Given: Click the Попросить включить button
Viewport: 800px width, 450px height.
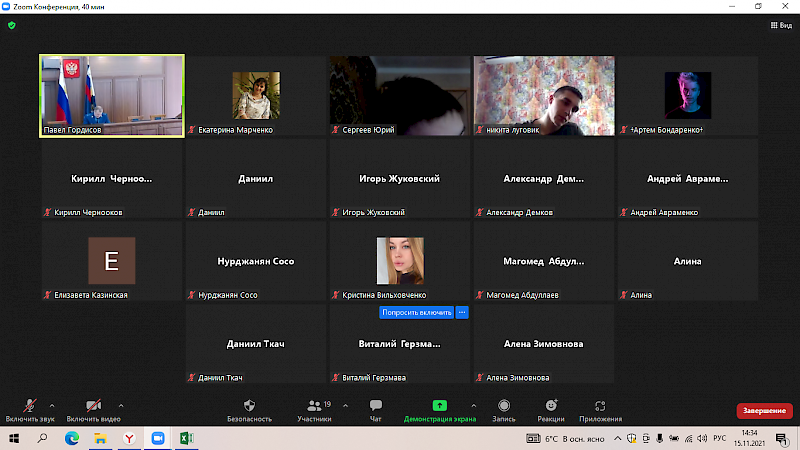Looking at the screenshot, I should (x=417, y=312).
